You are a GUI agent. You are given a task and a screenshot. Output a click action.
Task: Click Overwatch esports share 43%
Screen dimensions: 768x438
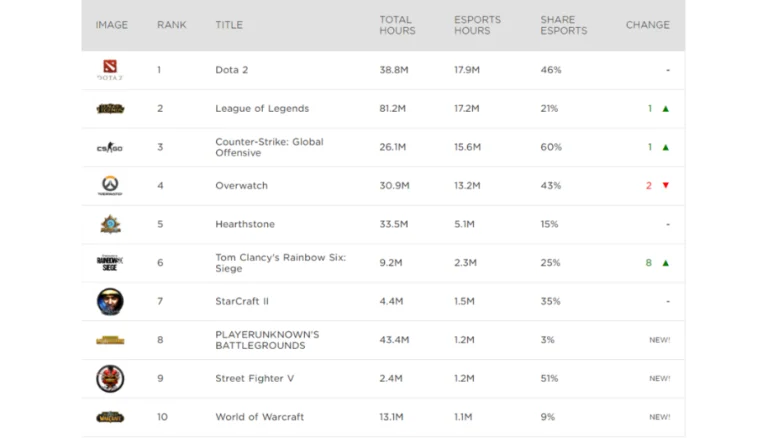tap(551, 185)
